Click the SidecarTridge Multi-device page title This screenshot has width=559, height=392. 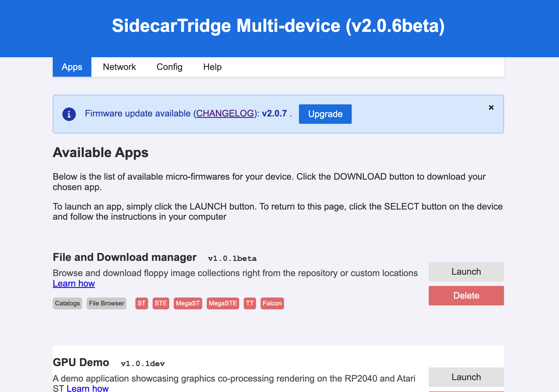(278, 26)
